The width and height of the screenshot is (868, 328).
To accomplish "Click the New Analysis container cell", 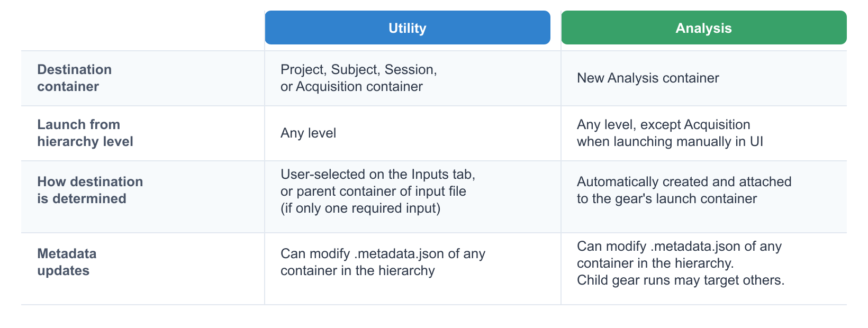I will [648, 78].
